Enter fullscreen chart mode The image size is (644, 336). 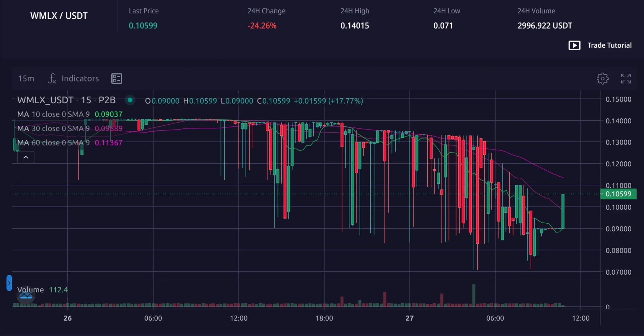click(x=626, y=78)
